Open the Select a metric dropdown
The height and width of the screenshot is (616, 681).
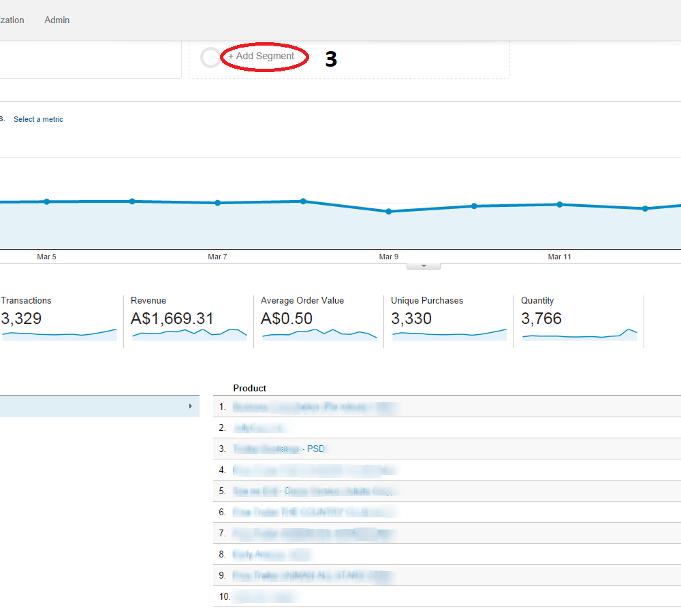38,119
